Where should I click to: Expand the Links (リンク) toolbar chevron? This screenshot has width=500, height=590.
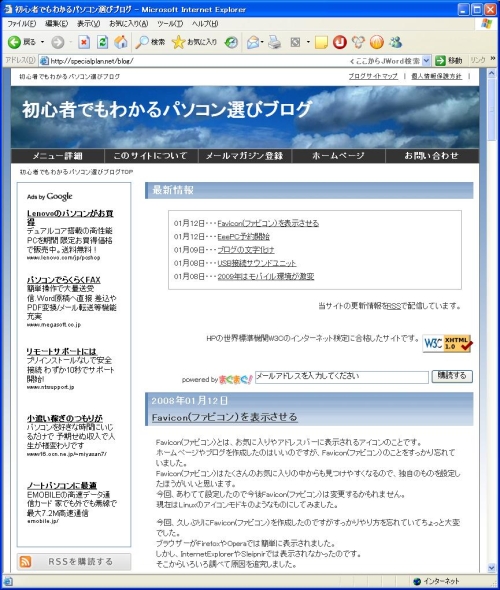pyautogui.click(x=492, y=59)
